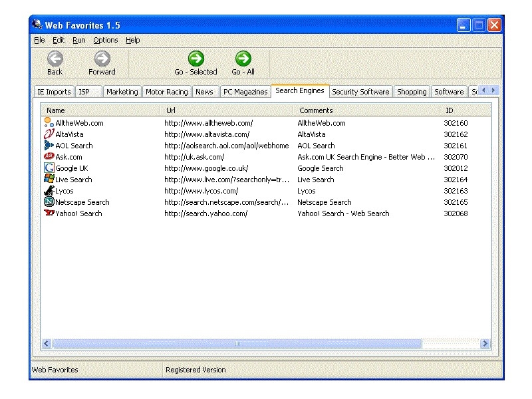Sort by the Name column header

coord(100,110)
